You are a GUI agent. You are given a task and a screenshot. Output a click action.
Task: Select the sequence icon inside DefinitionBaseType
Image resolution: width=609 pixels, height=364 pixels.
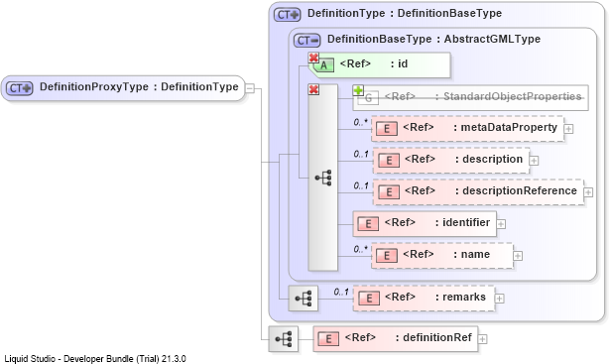point(323,178)
